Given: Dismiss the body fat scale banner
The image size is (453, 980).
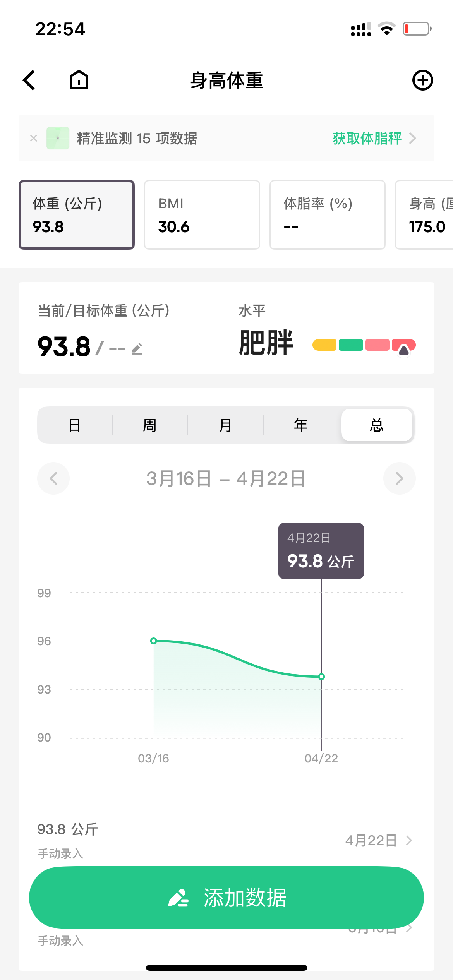Looking at the screenshot, I should coord(34,138).
